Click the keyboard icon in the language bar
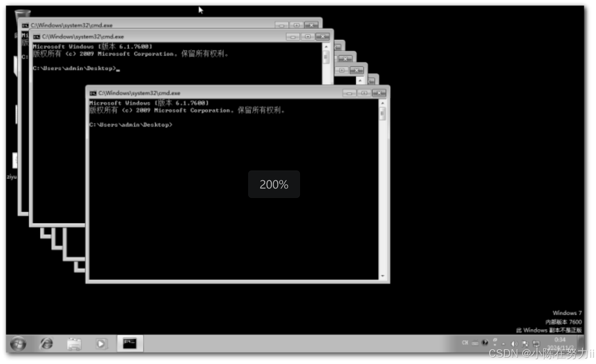596x364 pixels. tap(475, 343)
